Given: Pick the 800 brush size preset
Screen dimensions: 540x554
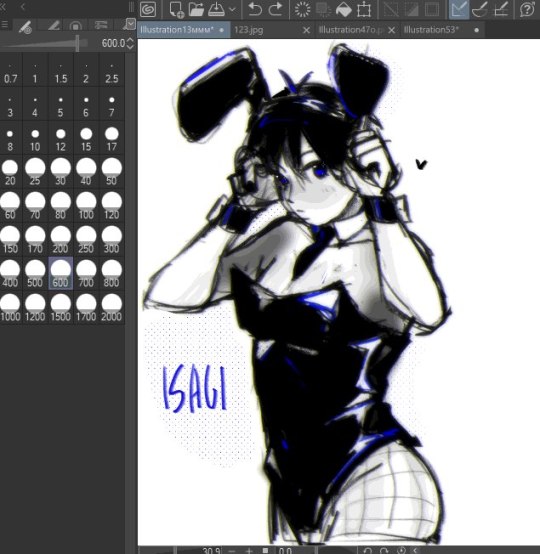Looking at the screenshot, I should tap(112, 274).
